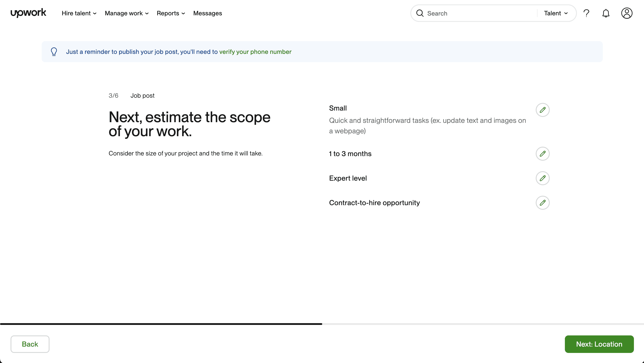Open the Help question mark icon
The width and height of the screenshot is (644, 363).
point(586,13)
